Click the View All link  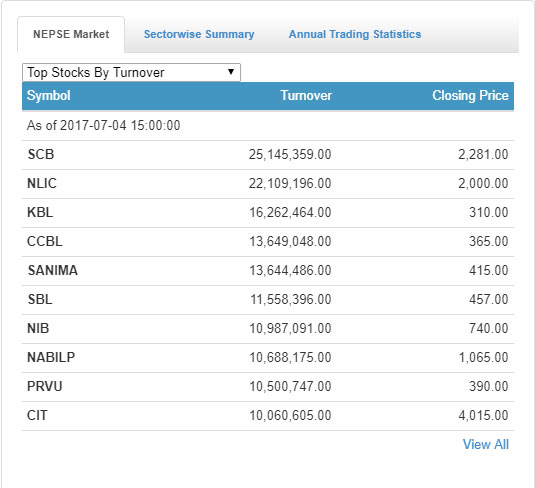(486, 444)
